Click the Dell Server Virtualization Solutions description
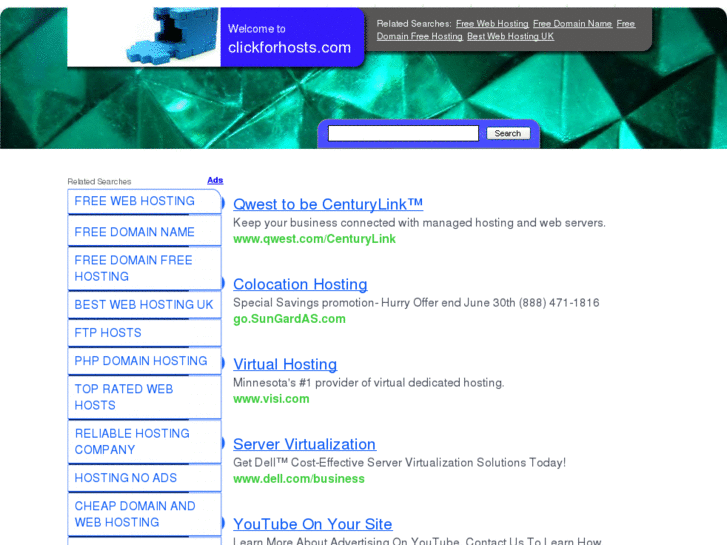Viewport: 727px width, 545px height. 399,462
